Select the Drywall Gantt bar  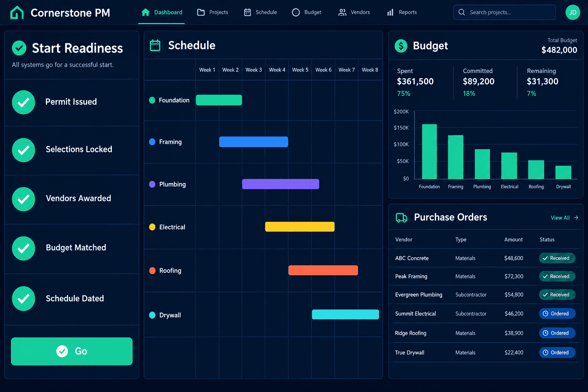(345, 314)
